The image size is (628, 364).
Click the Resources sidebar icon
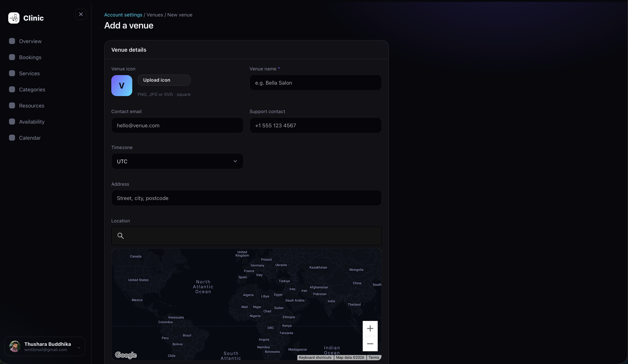[x=12, y=106]
